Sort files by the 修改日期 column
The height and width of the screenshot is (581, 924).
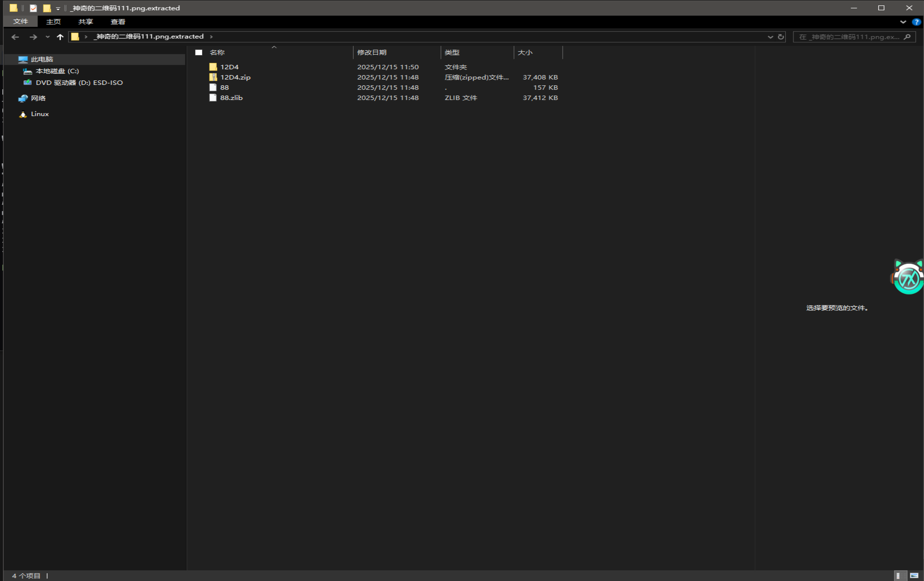tap(372, 53)
